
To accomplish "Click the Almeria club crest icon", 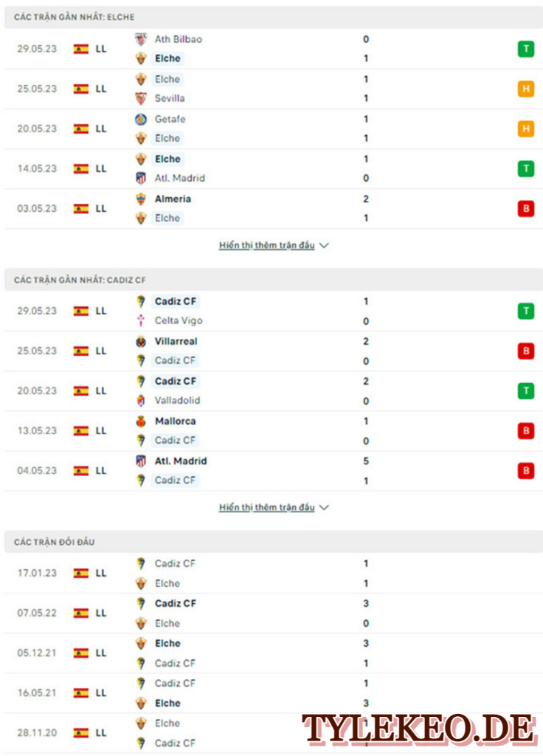I will [140, 199].
